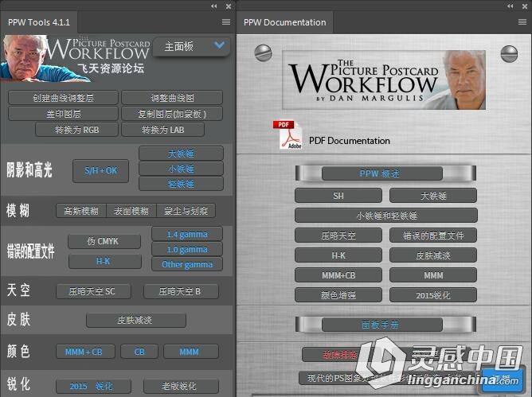The image size is (532, 397).
Task: Click the 小铁锤 button in PPW Tools
Action: (x=181, y=169)
